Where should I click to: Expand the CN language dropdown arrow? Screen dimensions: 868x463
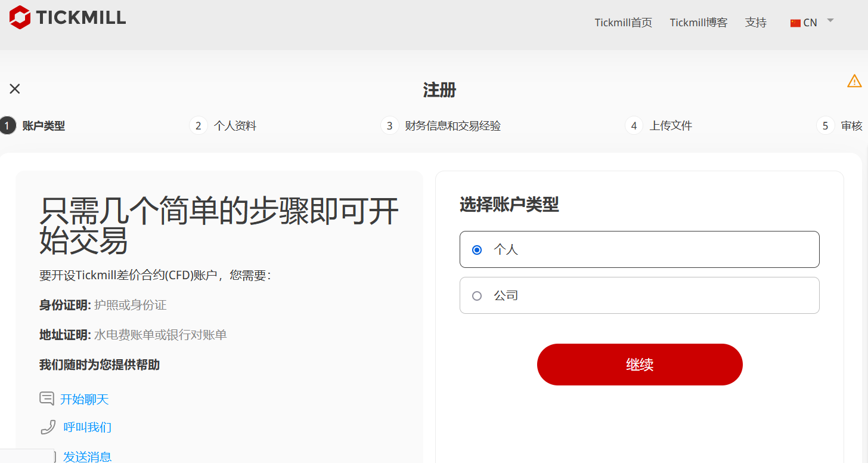pos(830,21)
